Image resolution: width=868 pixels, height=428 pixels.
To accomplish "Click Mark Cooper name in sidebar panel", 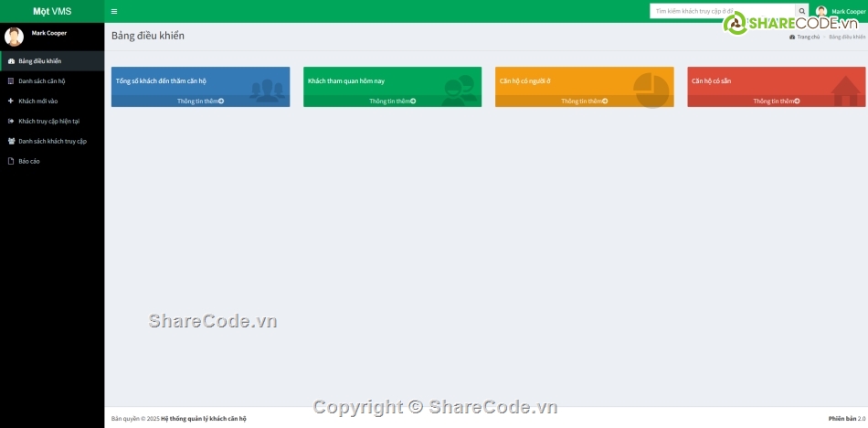I will point(48,33).
